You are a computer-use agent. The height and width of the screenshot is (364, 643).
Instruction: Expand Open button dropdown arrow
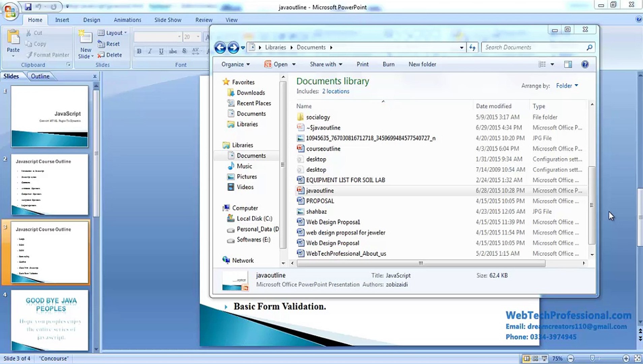coord(294,64)
